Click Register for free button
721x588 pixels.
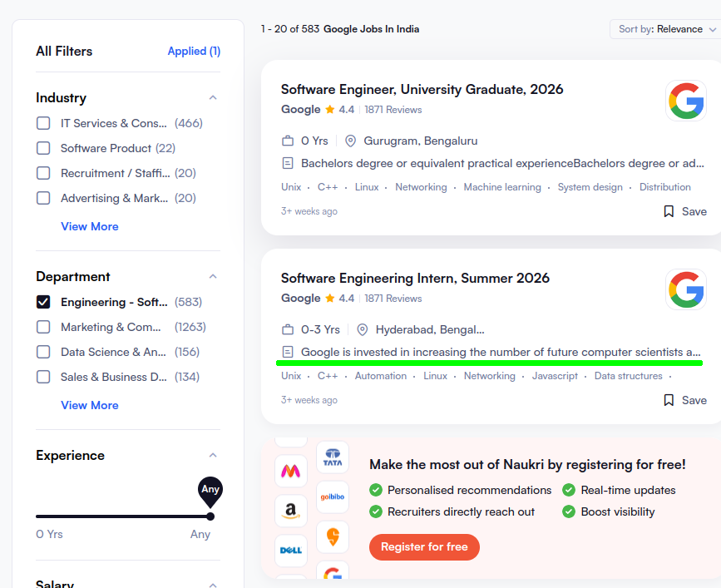pyautogui.click(x=424, y=546)
